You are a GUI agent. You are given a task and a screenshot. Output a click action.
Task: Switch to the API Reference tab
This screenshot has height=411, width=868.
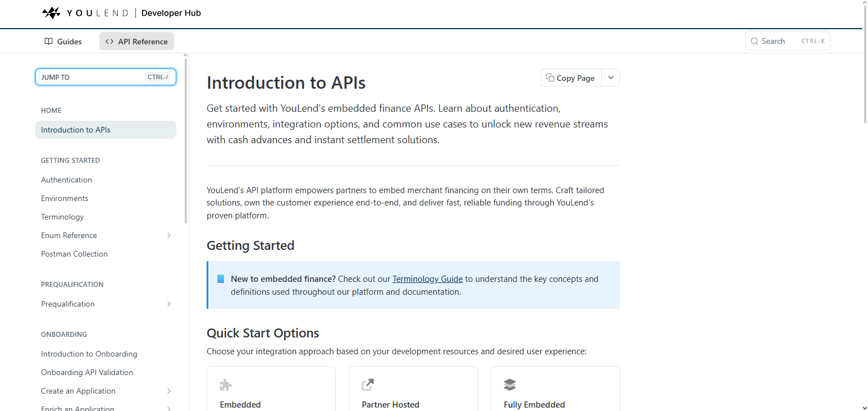pos(136,42)
